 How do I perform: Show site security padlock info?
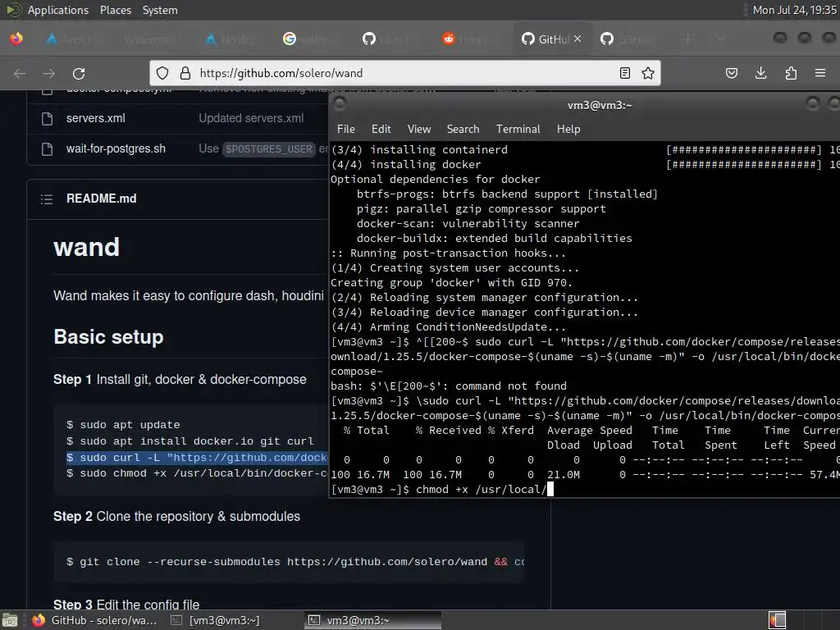tap(185, 73)
